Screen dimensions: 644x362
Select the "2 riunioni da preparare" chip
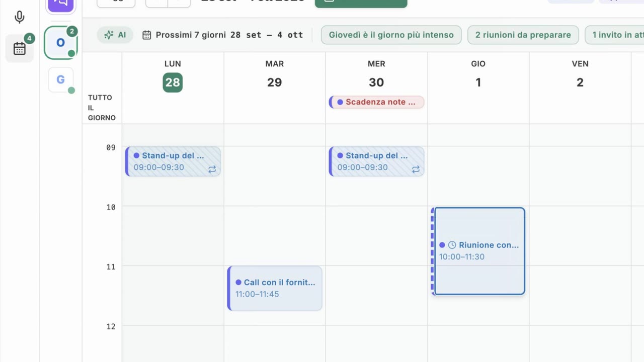523,35
